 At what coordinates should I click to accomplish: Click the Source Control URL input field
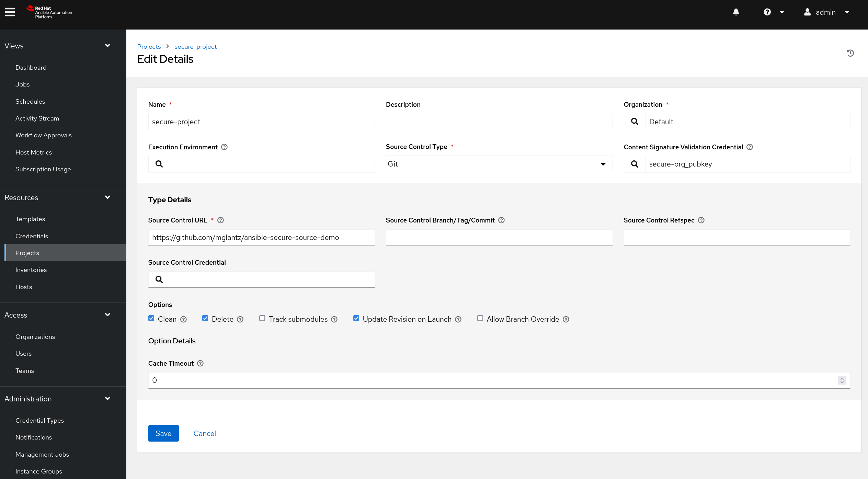261,237
